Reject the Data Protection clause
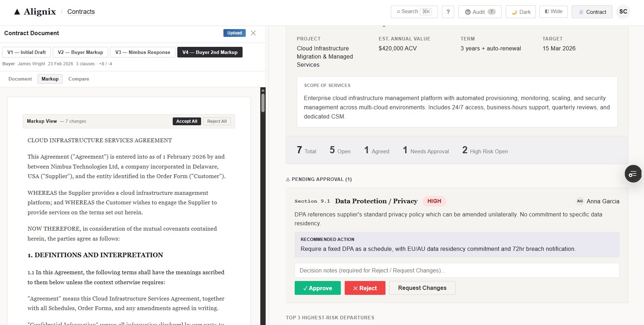This screenshot has height=325, width=644. (365, 288)
